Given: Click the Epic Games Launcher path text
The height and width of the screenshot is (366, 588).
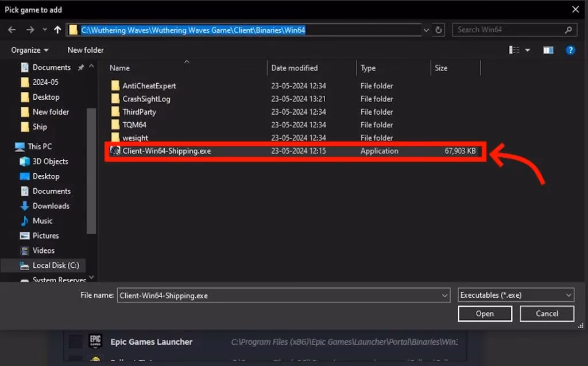Looking at the screenshot, I should pyautogui.click(x=345, y=342).
